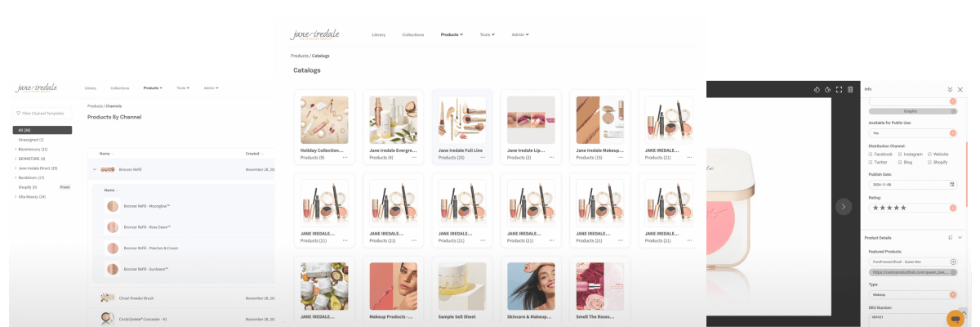
Task: Click the filter icon in Filter Channel Templates
Action: (x=19, y=114)
